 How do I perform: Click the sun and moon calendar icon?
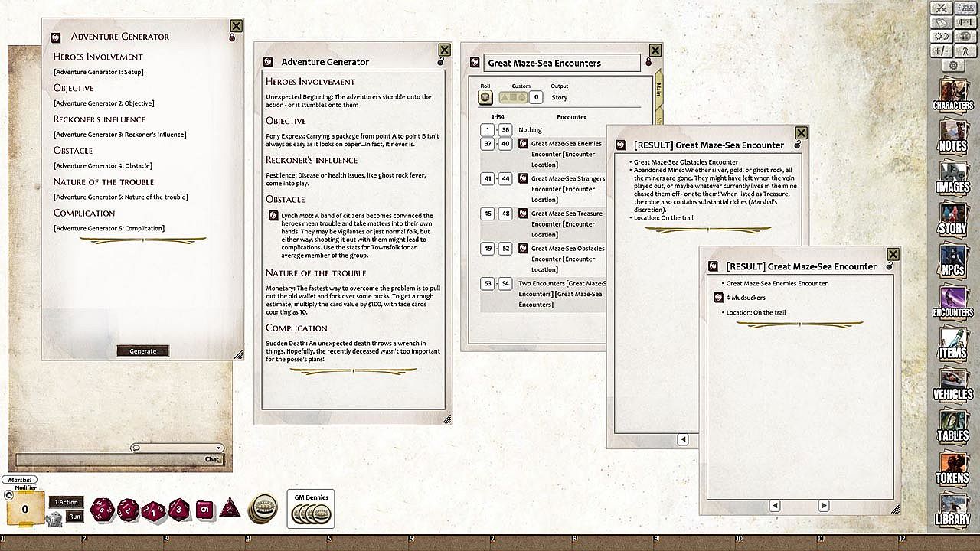pos(942,37)
